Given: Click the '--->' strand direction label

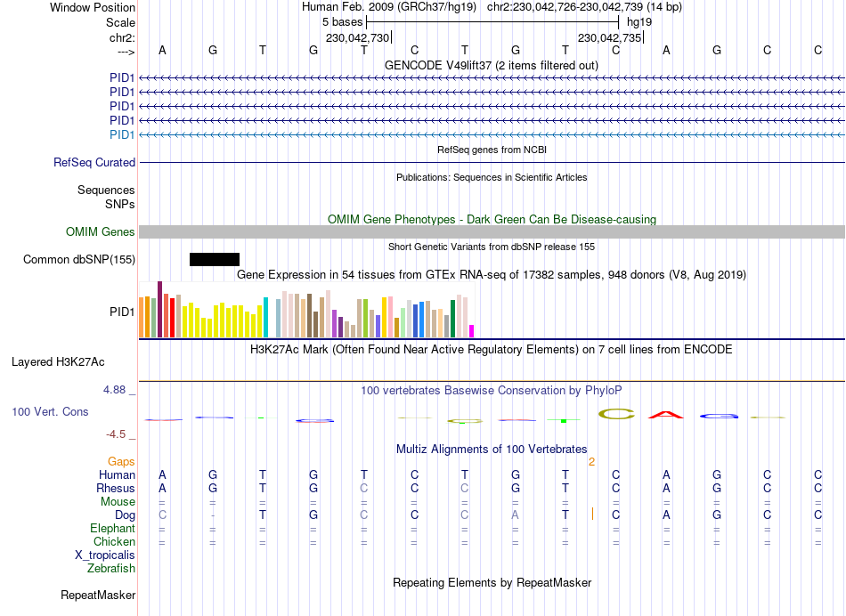Looking at the screenshot, I should (x=126, y=52).
